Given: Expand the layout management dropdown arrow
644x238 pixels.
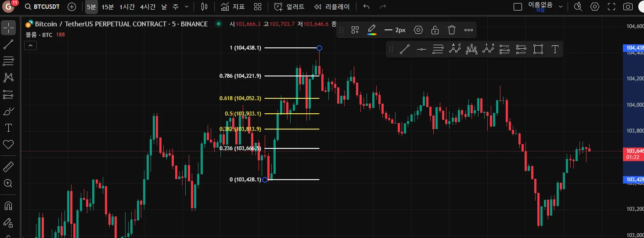Looking at the screenshot, I should coord(560,7).
